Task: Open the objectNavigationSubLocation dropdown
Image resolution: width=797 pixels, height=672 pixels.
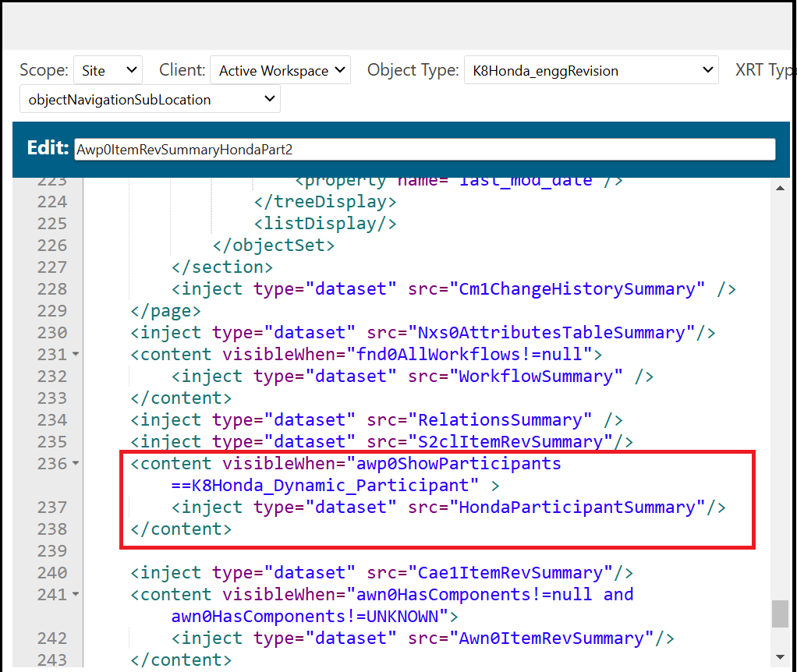Action: 150,99
